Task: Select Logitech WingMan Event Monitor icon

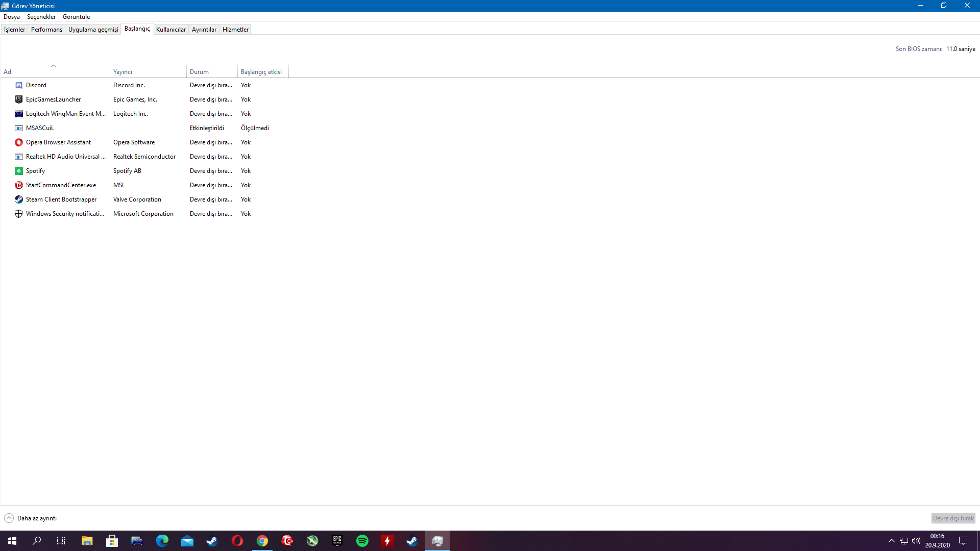Action: point(19,114)
